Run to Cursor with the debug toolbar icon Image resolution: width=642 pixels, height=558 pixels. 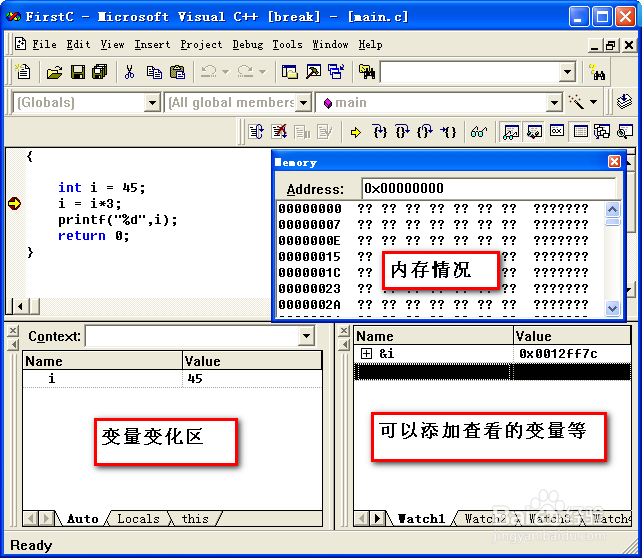[x=448, y=132]
